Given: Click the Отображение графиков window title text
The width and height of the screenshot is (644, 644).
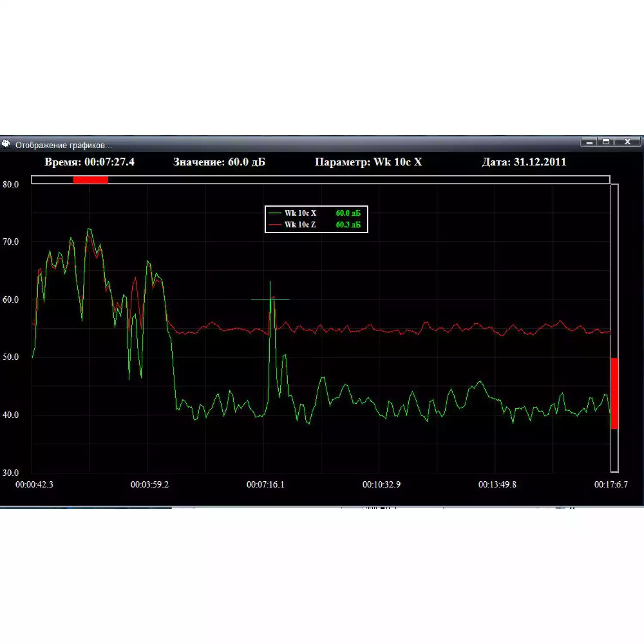Looking at the screenshot, I should (x=64, y=146).
